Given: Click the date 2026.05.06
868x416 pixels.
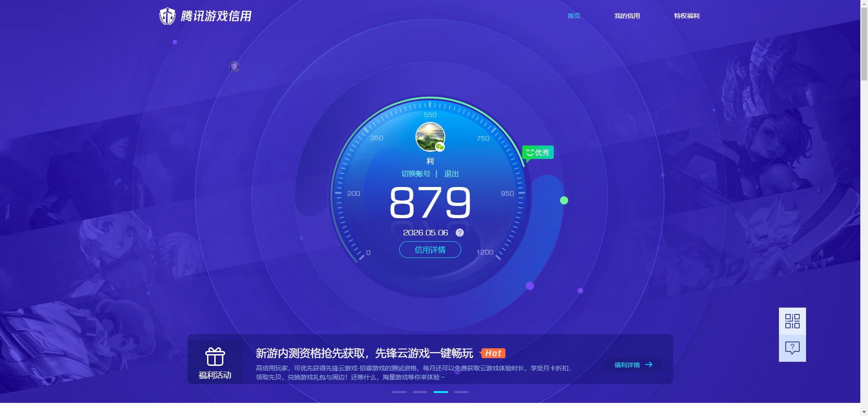Looking at the screenshot, I should pos(425,233).
